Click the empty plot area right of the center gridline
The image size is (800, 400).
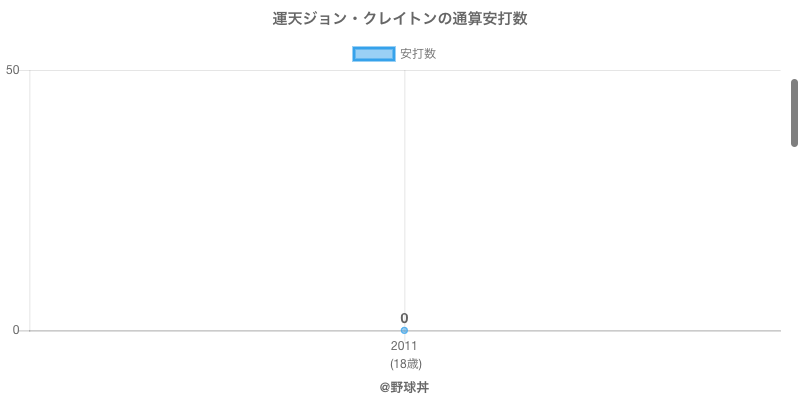590,200
